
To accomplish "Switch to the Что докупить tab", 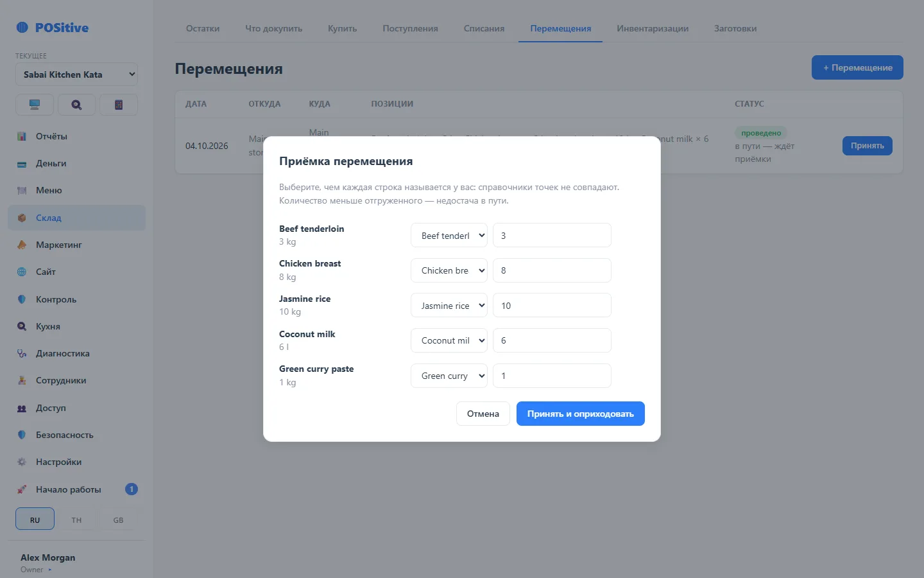I will [273, 28].
